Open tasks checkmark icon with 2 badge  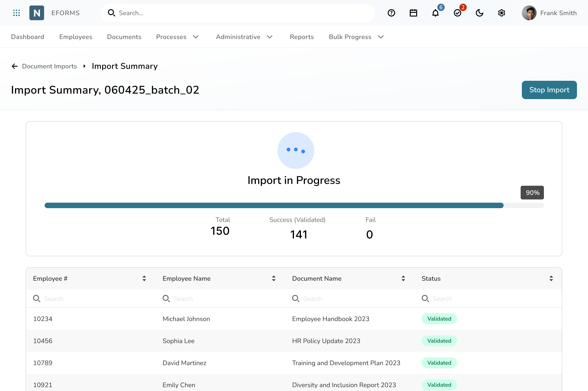coord(457,13)
